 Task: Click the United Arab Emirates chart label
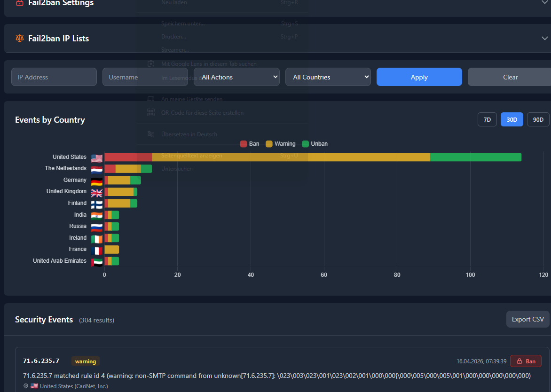(x=60, y=261)
